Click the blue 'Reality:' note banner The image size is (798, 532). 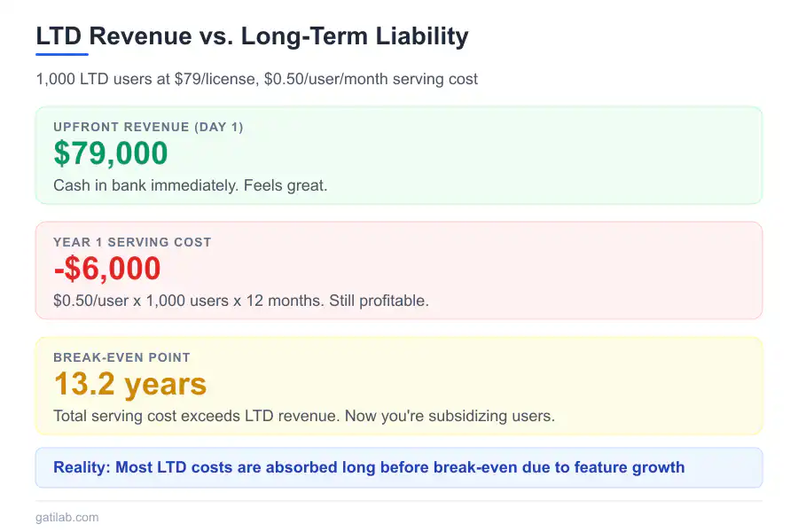coord(398,467)
